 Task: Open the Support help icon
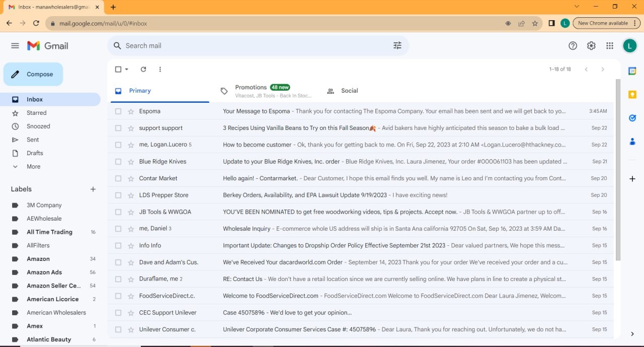click(x=573, y=46)
